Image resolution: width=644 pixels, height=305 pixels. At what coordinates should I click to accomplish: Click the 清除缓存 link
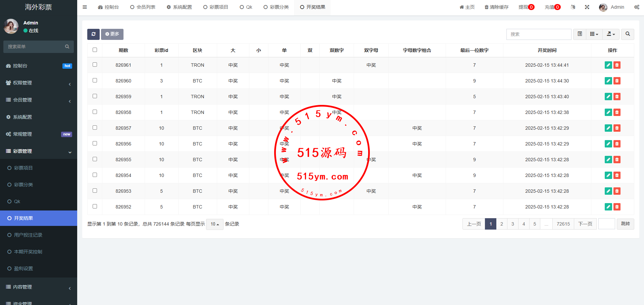pos(496,7)
